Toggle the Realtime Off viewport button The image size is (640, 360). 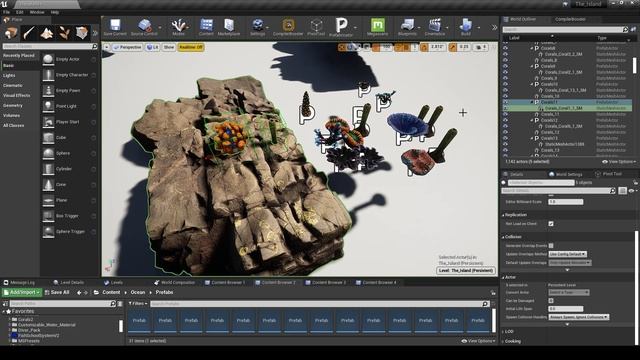coord(191,47)
